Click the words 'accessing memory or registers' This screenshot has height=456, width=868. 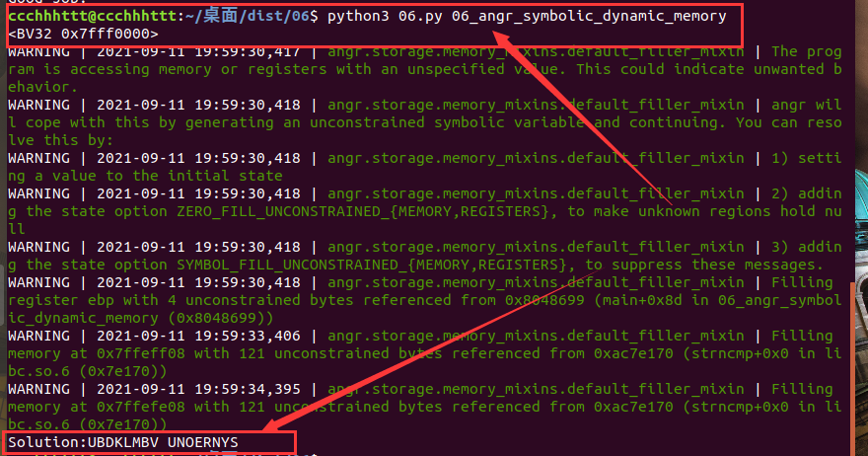point(198,69)
